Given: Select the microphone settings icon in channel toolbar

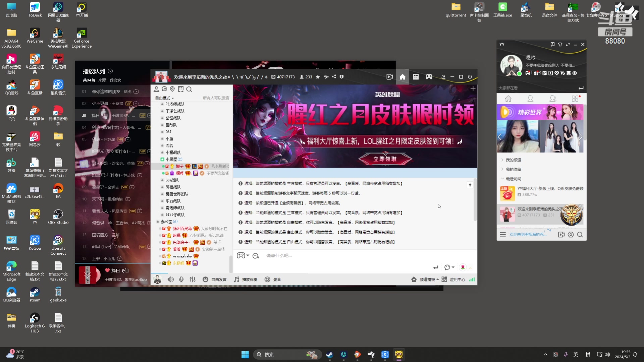Looking at the screenshot, I should click(x=193, y=279).
